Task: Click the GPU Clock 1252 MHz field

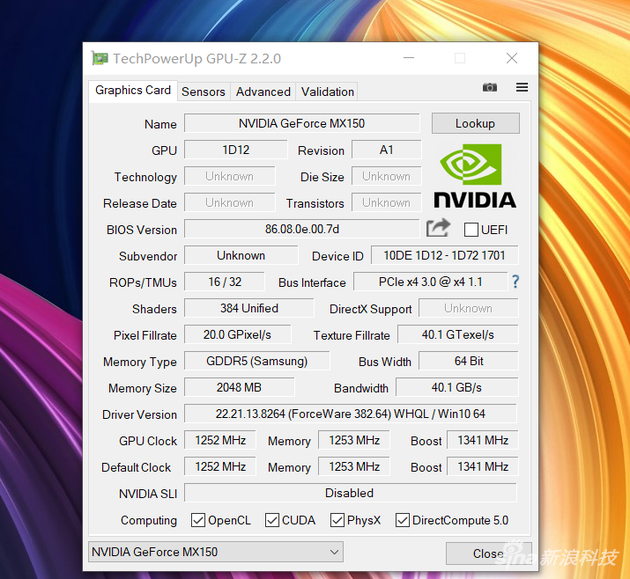Action: pos(220,440)
